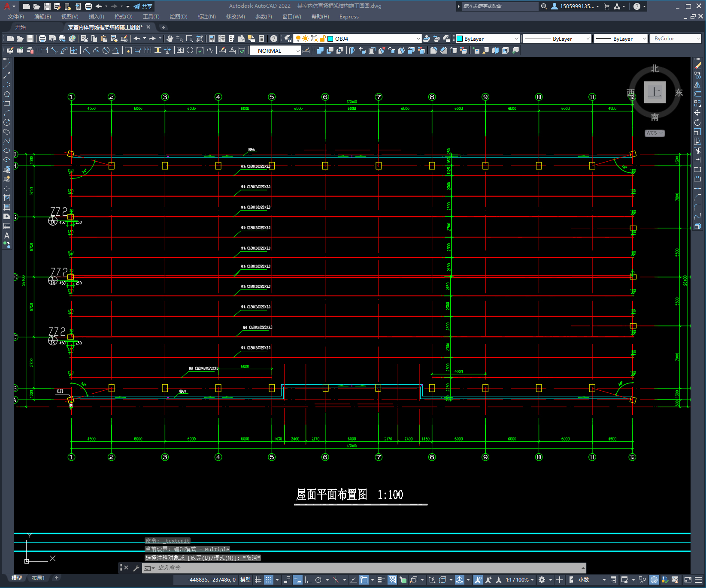Select the Aligned dimension tool
The height and width of the screenshot is (588, 706).
pos(54,50)
